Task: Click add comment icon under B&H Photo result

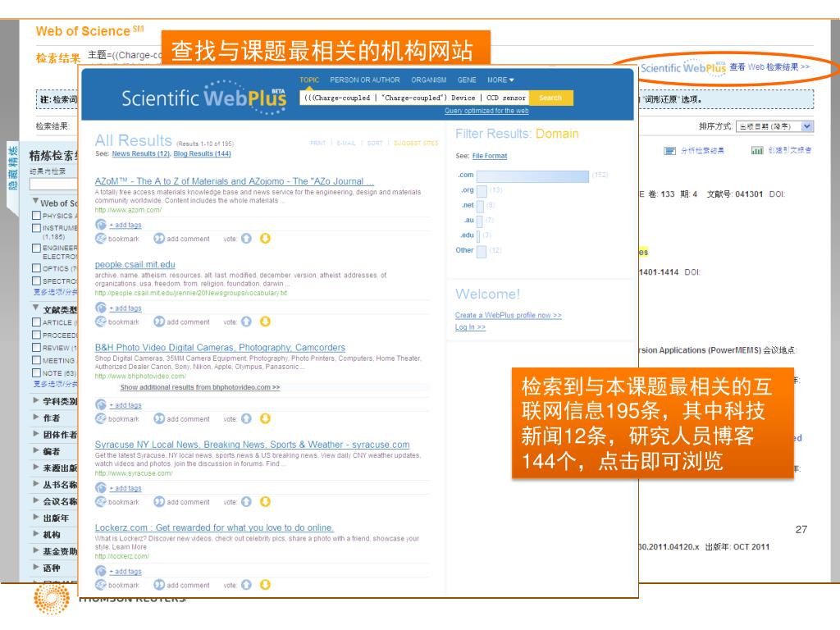Action: pyautogui.click(x=159, y=418)
